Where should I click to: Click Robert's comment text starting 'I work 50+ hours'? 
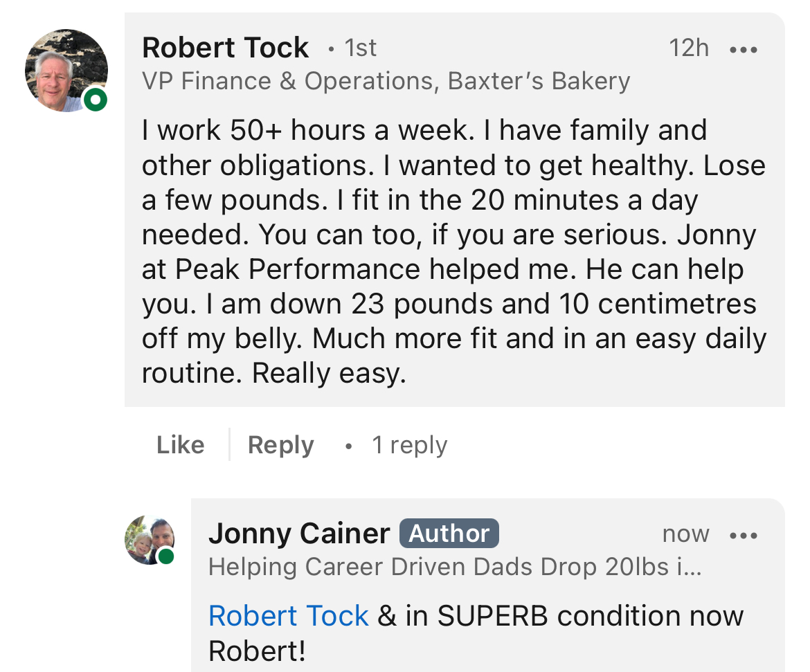coord(453,251)
